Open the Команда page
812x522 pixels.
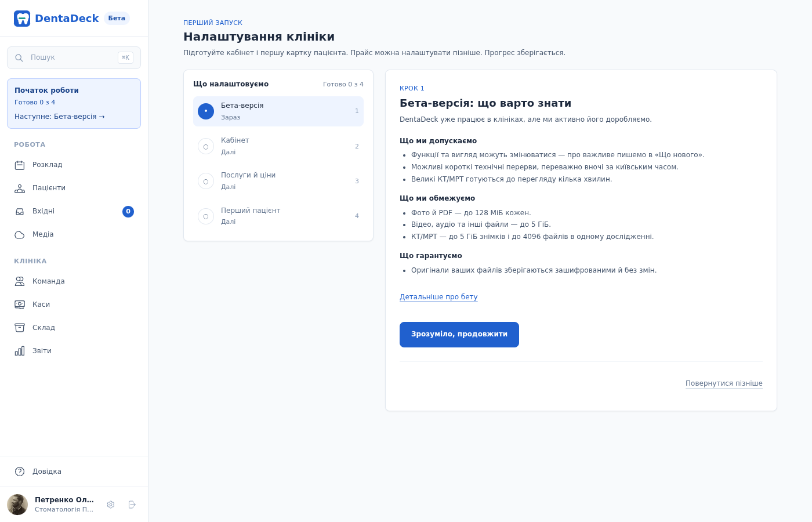[x=74, y=281]
